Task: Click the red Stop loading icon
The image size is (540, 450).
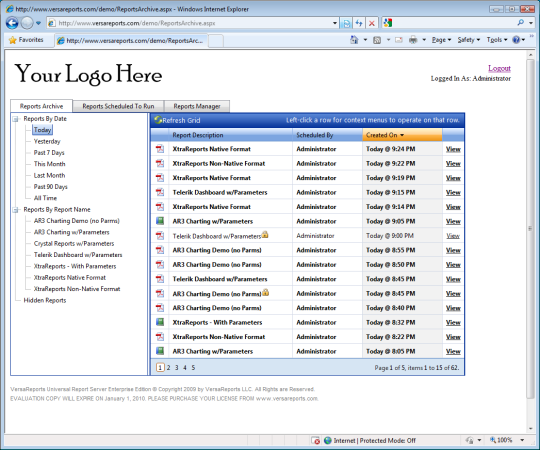Action: (372, 23)
